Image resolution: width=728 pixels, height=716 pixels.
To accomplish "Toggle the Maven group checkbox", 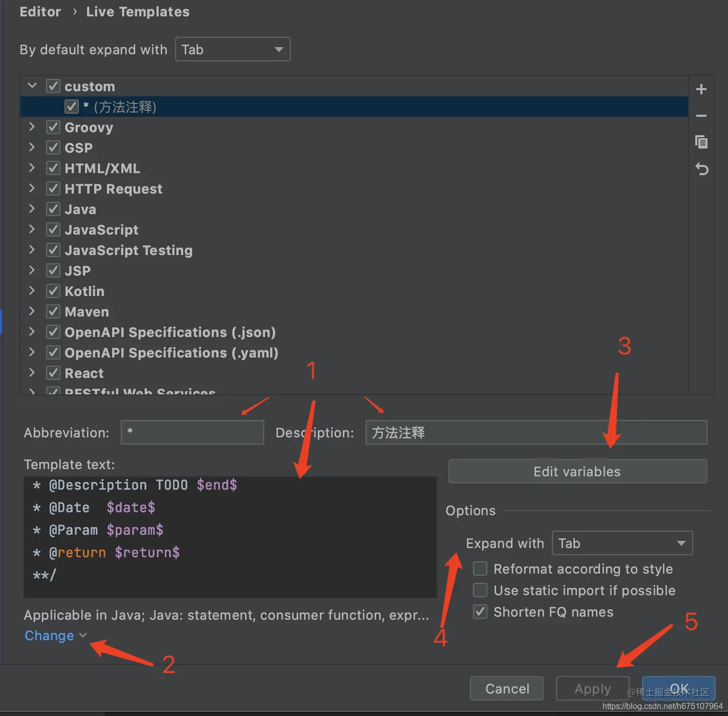I will click(x=53, y=311).
